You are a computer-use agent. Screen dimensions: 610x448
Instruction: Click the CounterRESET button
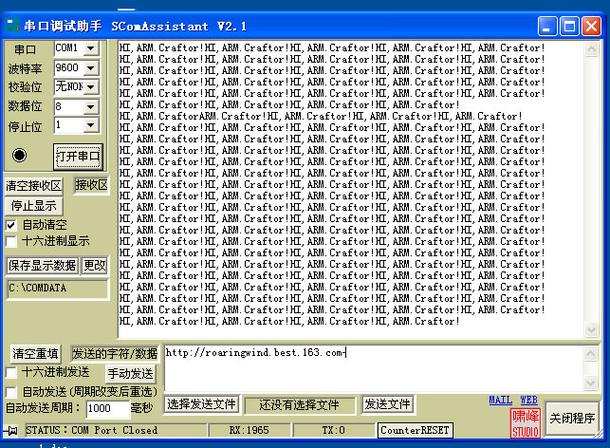pos(415,430)
